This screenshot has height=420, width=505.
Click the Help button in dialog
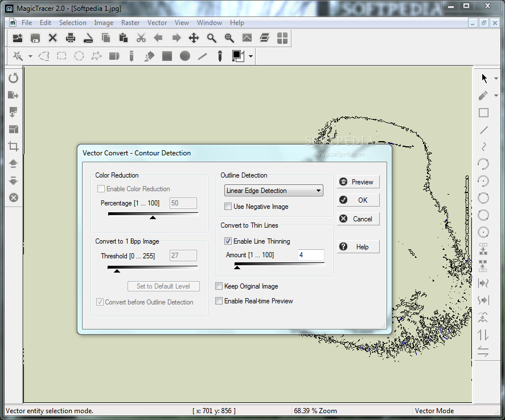(358, 247)
